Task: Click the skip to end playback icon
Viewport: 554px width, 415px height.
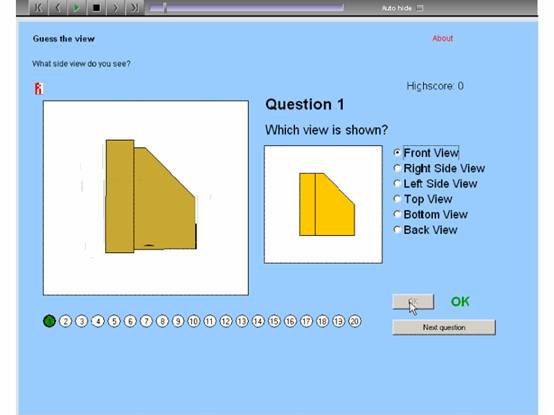Action: pyautogui.click(x=134, y=7)
